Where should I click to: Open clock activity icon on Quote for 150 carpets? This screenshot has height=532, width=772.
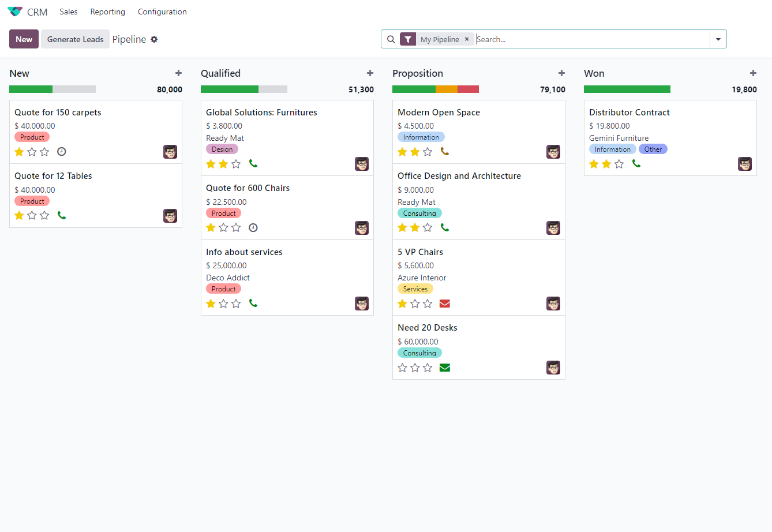[62, 152]
